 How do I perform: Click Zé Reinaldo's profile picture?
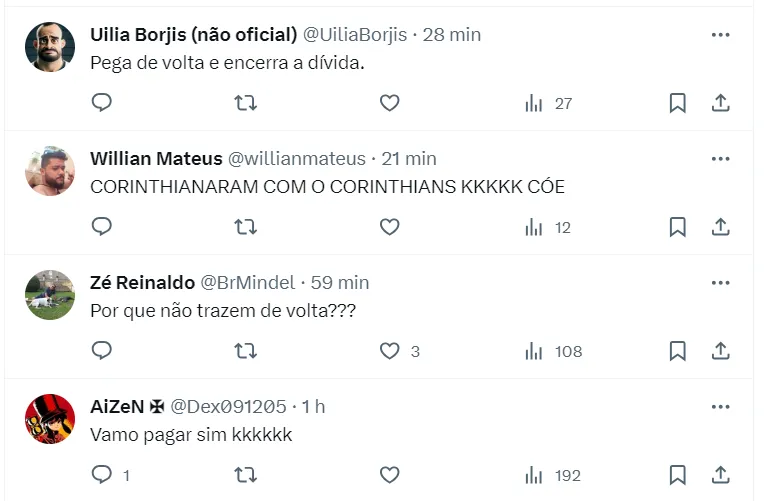pos(50,295)
